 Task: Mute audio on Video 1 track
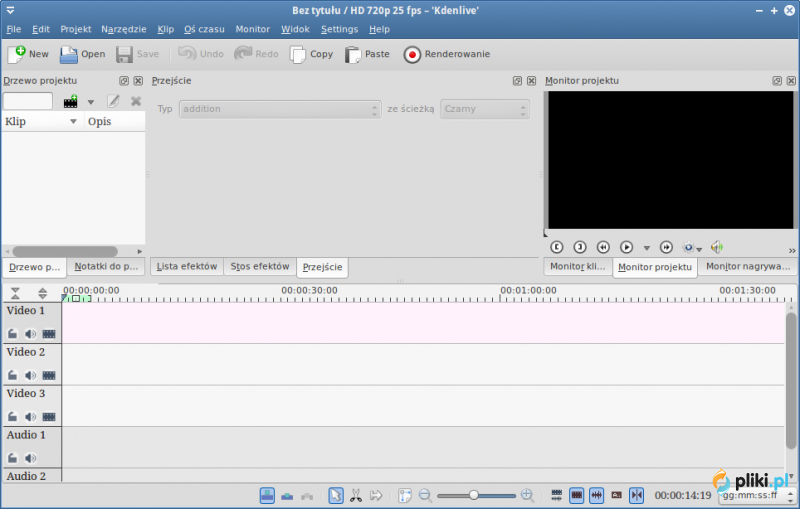tap(31, 334)
